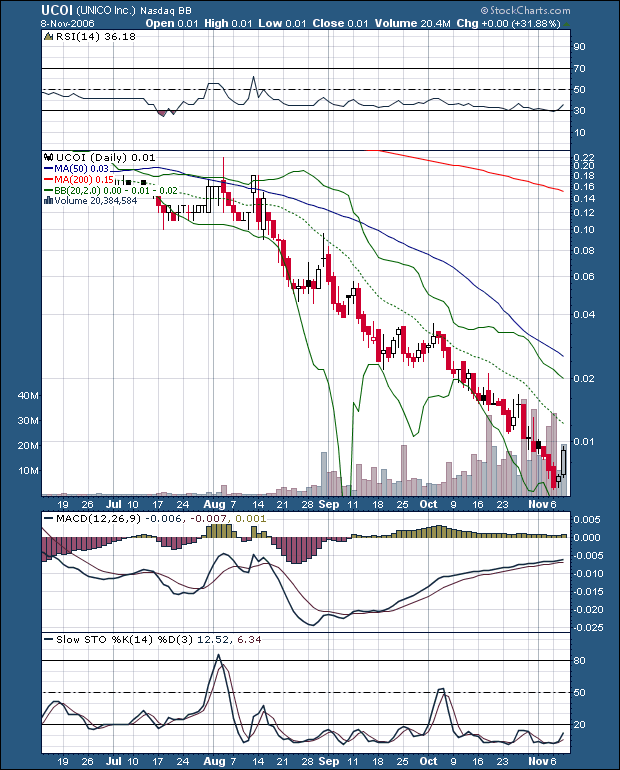Viewport: 620px width, 770px height.
Task: Click the MACD(12,26,9) label
Action: 98,519
